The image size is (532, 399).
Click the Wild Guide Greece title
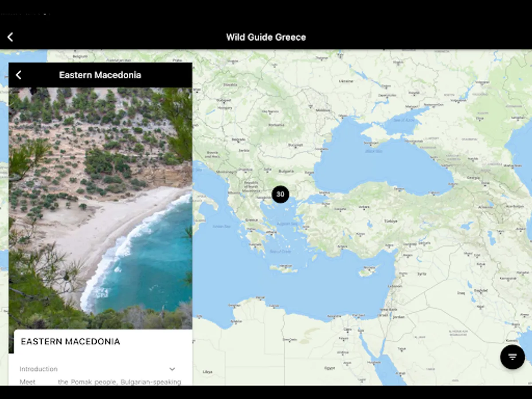(x=266, y=37)
